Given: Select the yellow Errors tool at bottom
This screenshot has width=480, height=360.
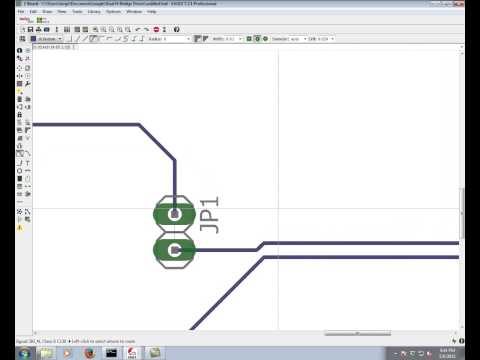Looking at the screenshot, I should [19, 228].
